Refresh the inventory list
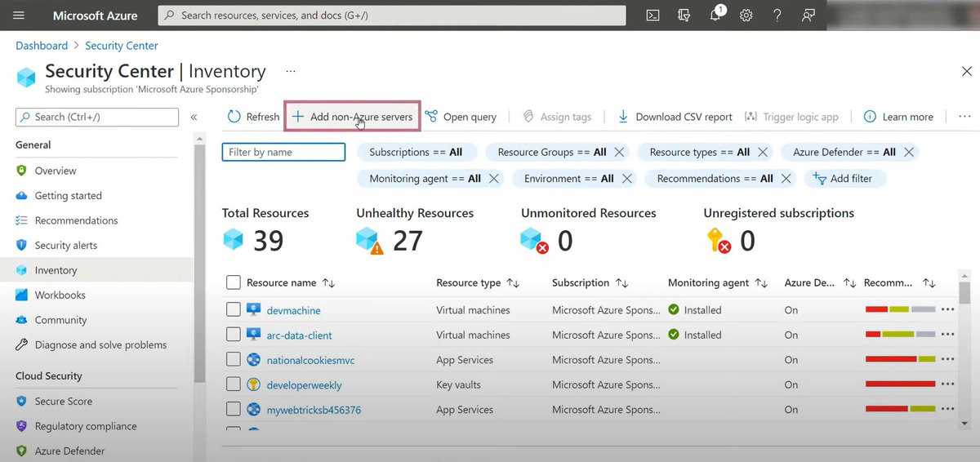 (253, 117)
